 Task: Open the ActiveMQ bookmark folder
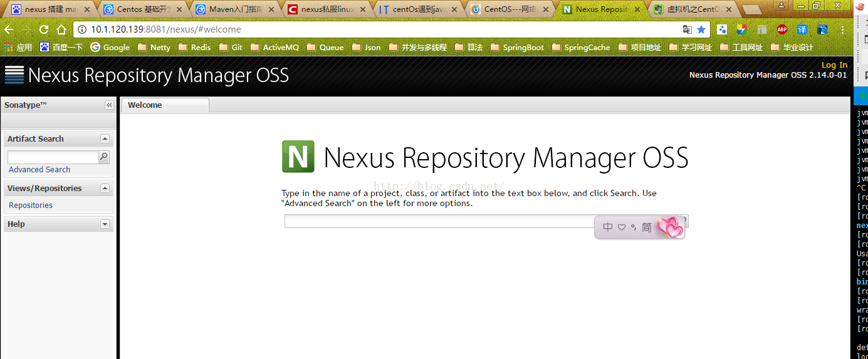pos(275,47)
